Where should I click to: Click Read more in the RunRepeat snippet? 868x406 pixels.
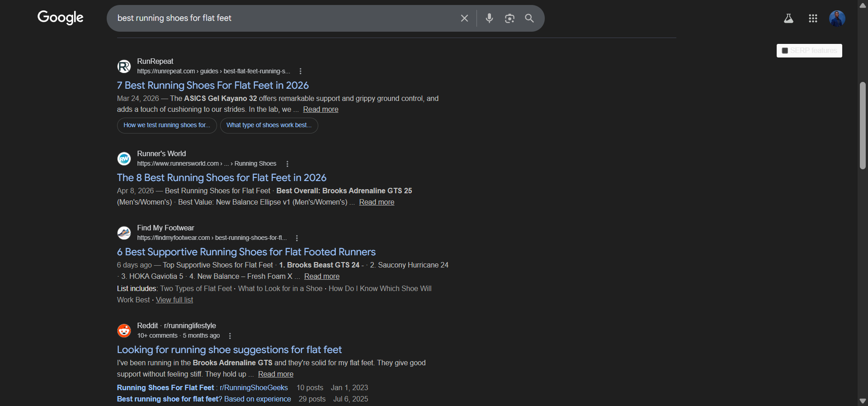pos(321,110)
